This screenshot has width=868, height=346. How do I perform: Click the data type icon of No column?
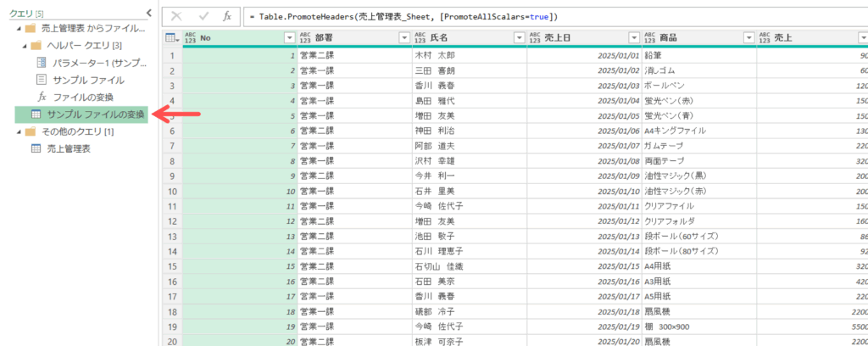(190, 37)
